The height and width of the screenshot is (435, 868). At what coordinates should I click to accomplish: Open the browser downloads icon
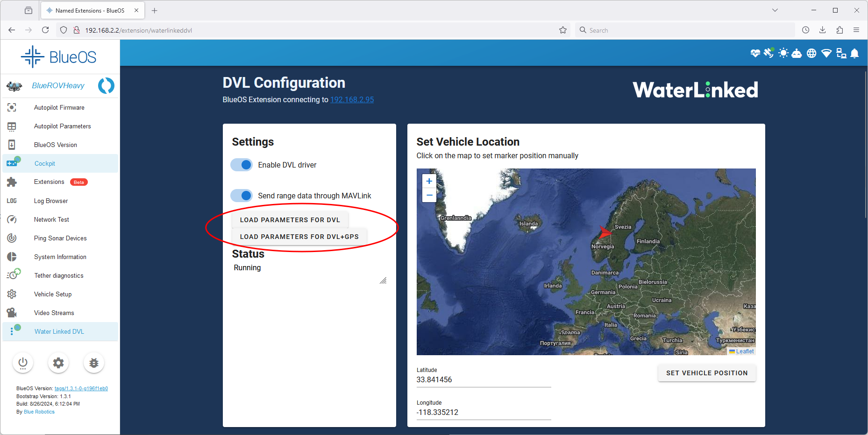click(x=823, y=30)
